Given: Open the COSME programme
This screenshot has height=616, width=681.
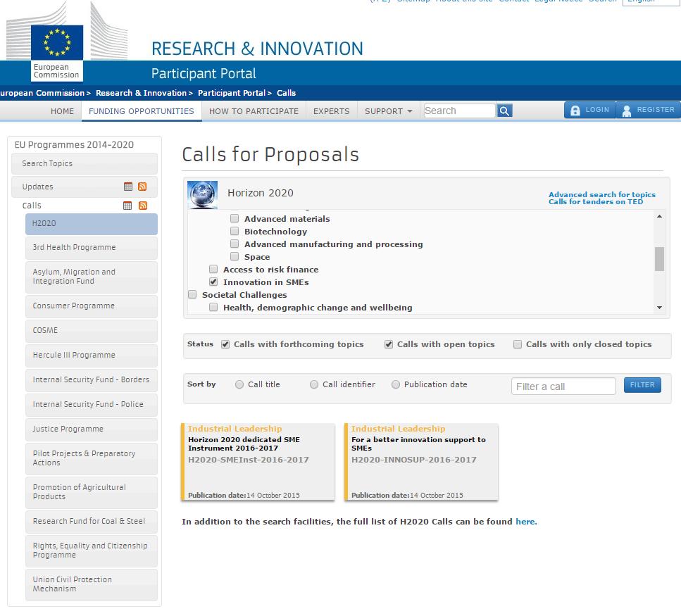Looking at the screenshot, I should (x=92, y=330).
